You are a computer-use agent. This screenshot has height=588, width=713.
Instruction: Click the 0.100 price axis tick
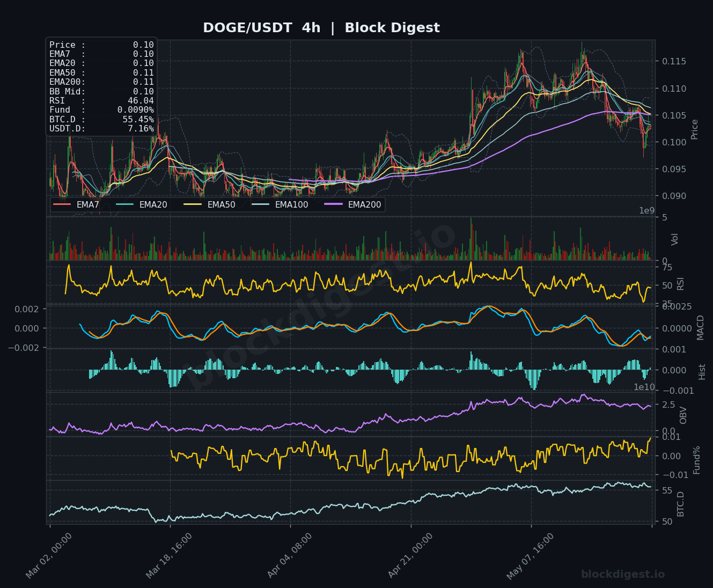[674, 142]
